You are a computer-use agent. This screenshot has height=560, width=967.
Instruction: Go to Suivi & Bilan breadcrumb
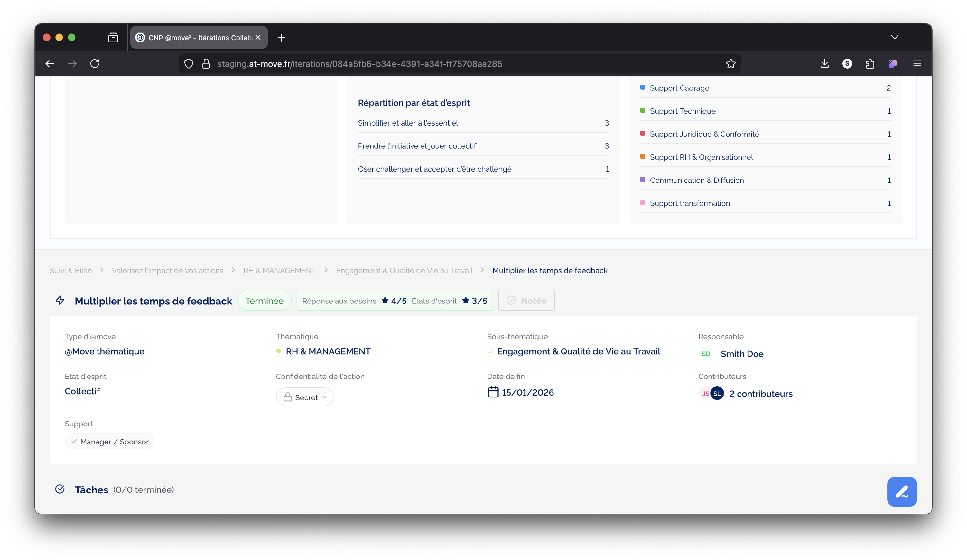[71, 270]
